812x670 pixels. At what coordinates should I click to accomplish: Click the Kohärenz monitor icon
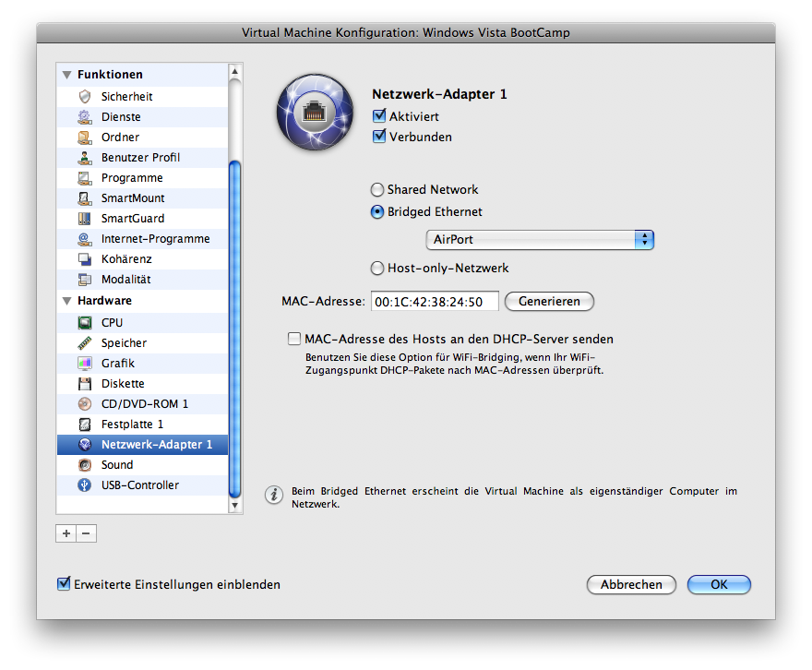pos(84,259)
